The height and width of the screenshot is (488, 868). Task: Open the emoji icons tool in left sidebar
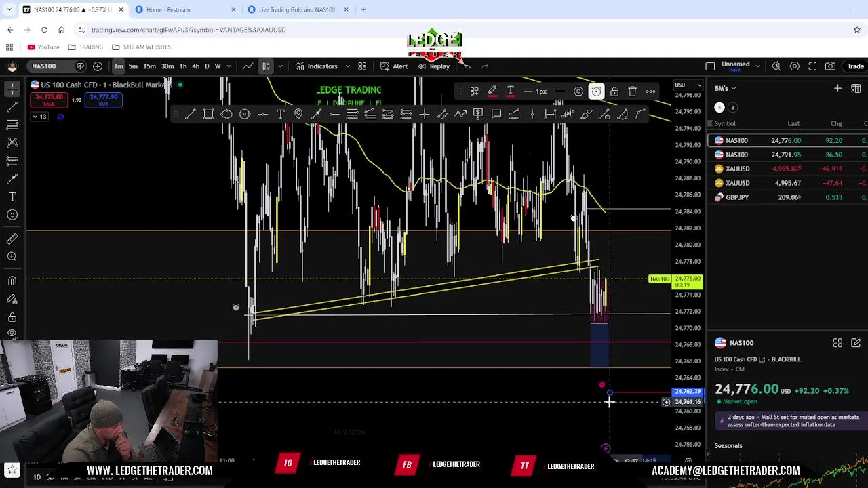tap(12, 215)
